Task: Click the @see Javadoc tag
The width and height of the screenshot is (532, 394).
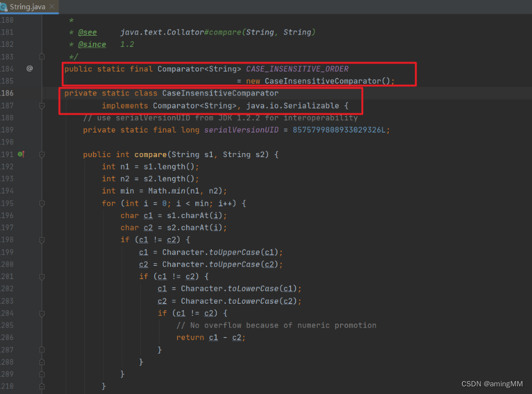Action: pos(87,32)
